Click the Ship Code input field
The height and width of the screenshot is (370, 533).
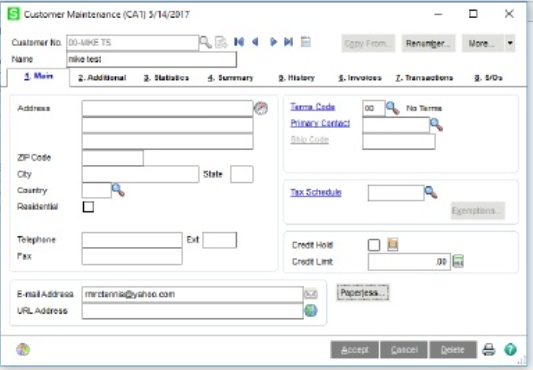coord(399,141)
